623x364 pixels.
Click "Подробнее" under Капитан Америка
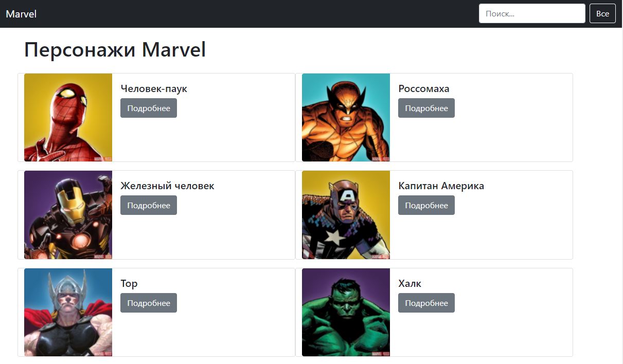426,205
